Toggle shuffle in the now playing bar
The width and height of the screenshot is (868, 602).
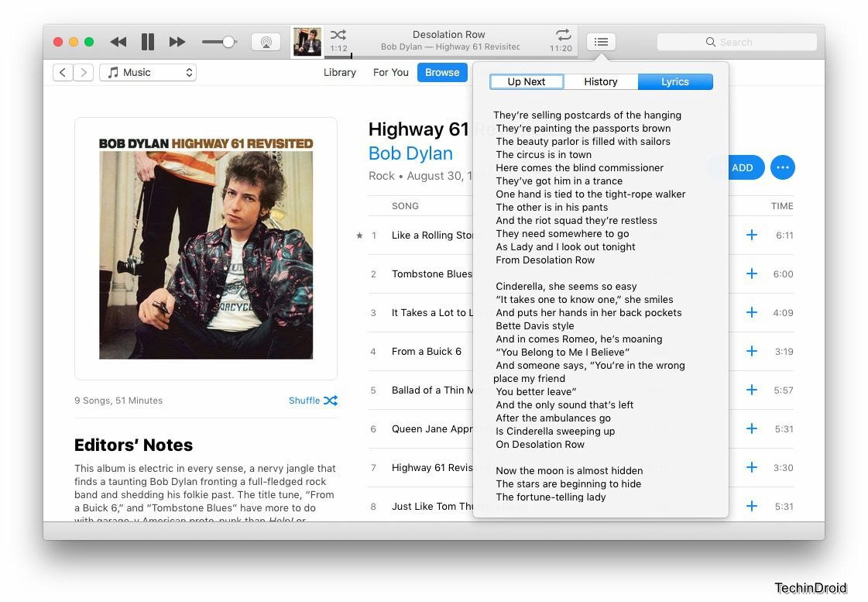338,35
